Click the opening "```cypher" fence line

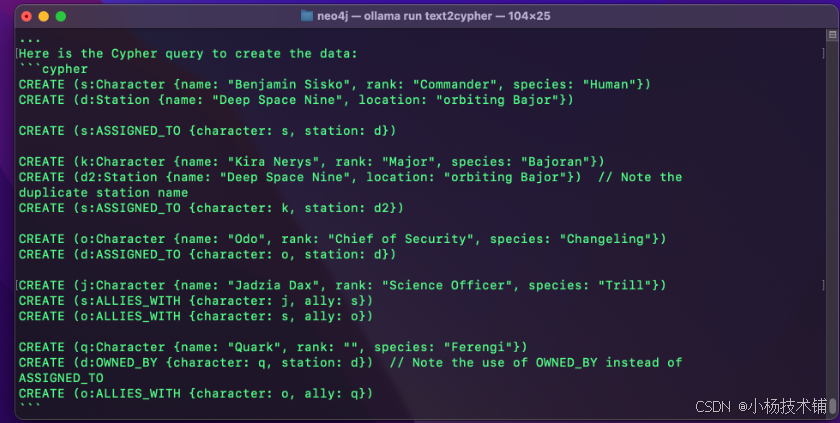(x=53, y=69)
